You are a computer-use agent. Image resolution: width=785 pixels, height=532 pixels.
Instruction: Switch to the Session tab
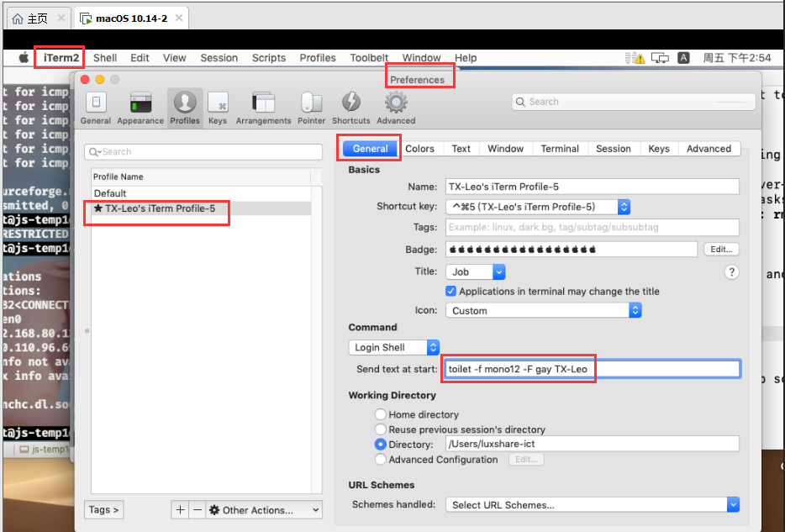pos(614,149)
